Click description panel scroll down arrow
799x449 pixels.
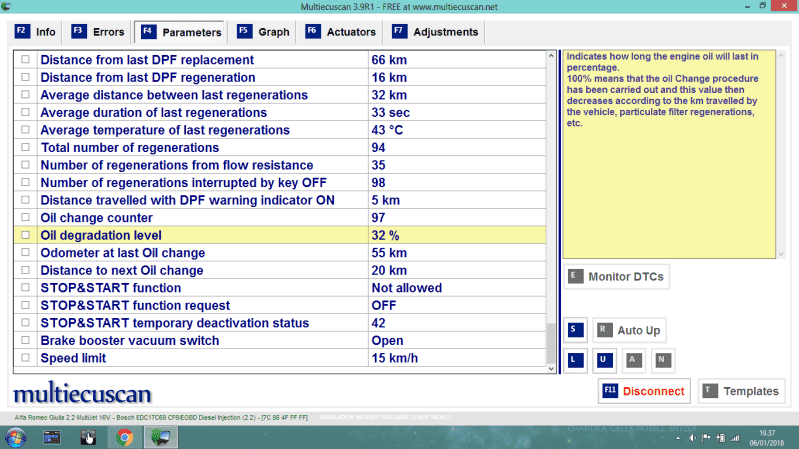pyautogui.click(x=781, y=254)
